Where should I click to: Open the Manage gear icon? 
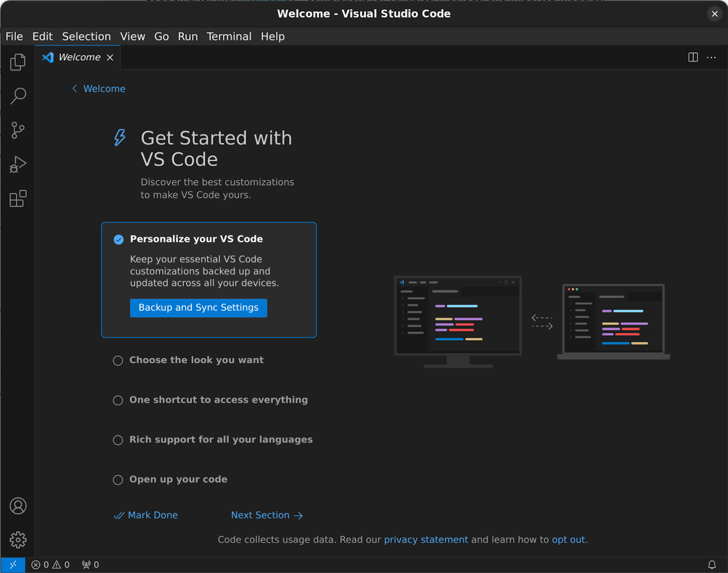[x=18, y=540]
